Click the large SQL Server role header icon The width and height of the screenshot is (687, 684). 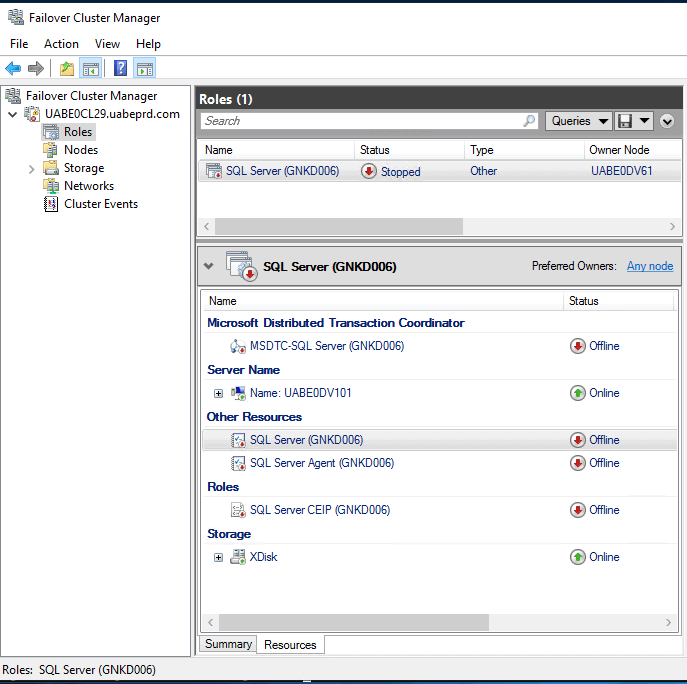[241, 266]
